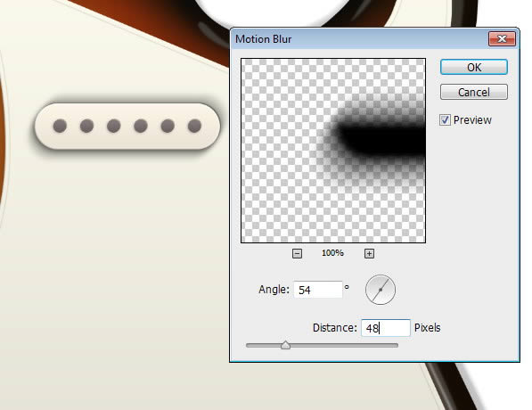
Task: Click OK in the Motion Blur dialog
Action: 474,67
